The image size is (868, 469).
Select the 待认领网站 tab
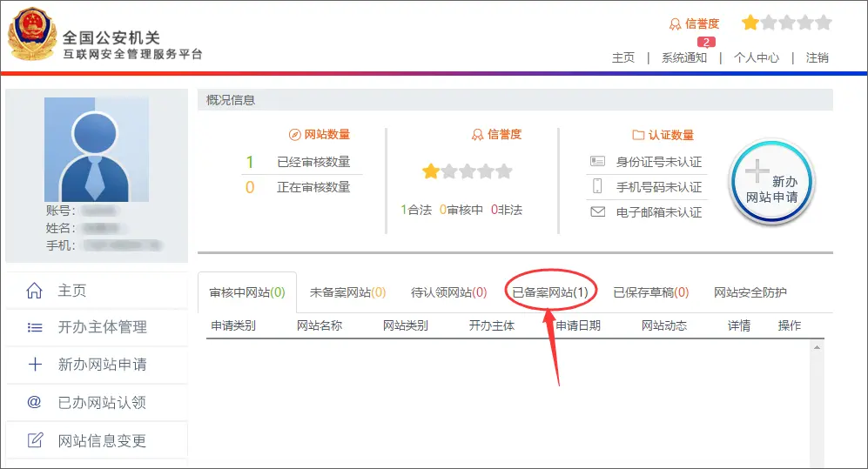(448, 292)
